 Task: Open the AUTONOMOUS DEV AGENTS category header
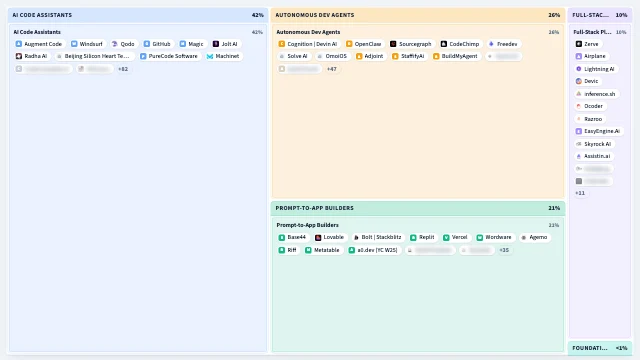click(x=418, y=15)
